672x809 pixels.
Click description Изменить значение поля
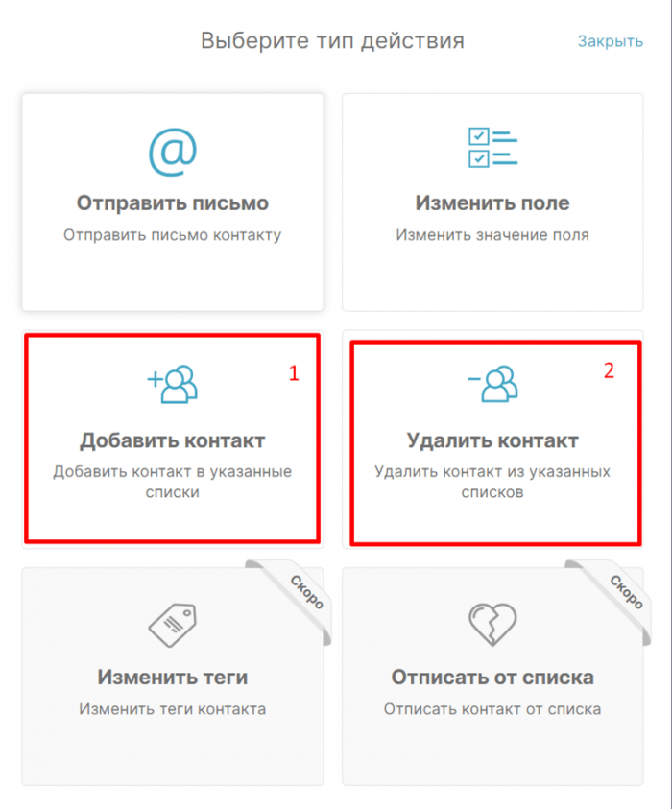click(x=492, y=235)
